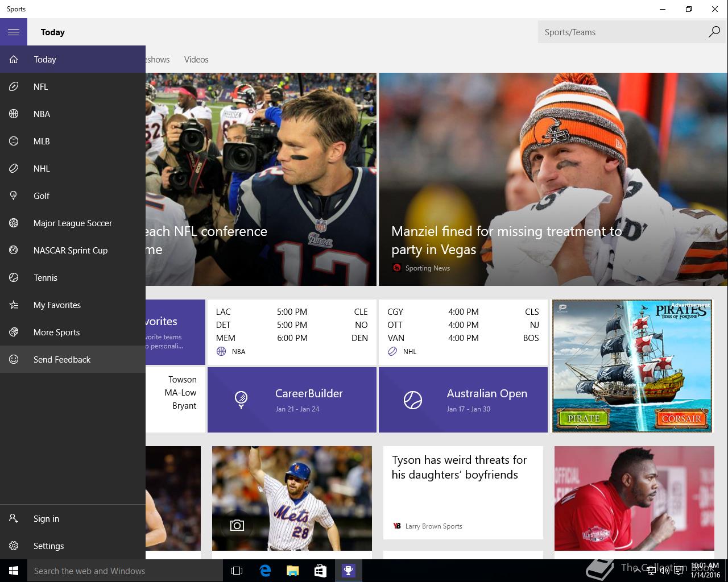Screen dimensions: 728x582
Task: Go to Golf section in menu
Action: pyautogui.click(x=73, y=196)
